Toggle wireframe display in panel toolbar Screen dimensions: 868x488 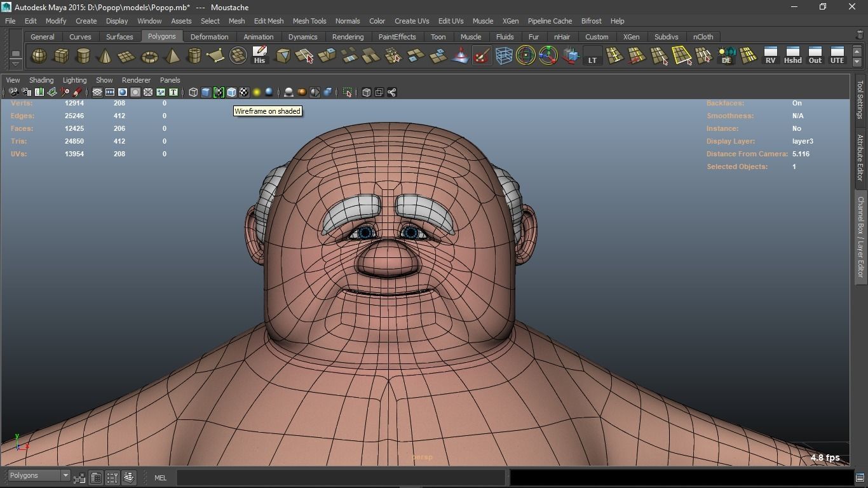[x=193, y=93]
